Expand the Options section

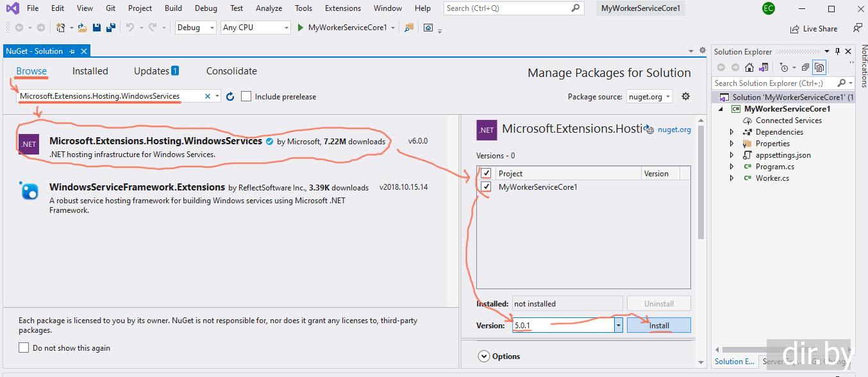pyautogui.click(x=483, y=356)
